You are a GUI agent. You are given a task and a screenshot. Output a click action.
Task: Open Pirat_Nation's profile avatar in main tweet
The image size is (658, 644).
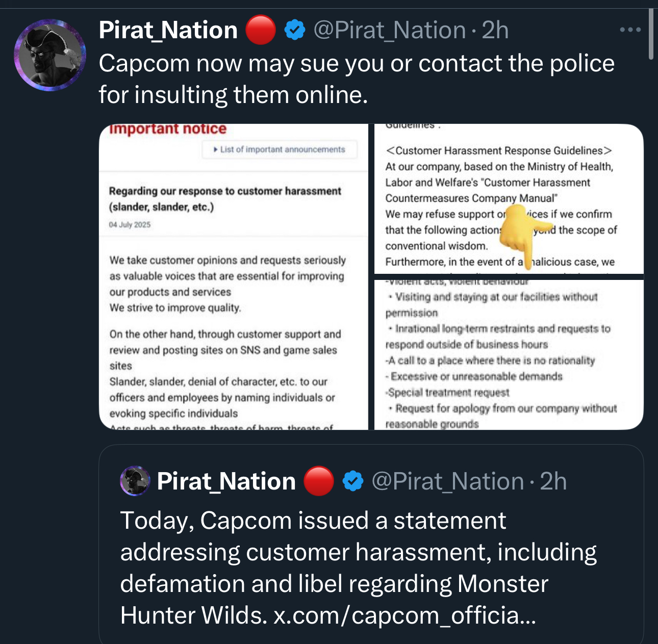click(x=50, y=55)
